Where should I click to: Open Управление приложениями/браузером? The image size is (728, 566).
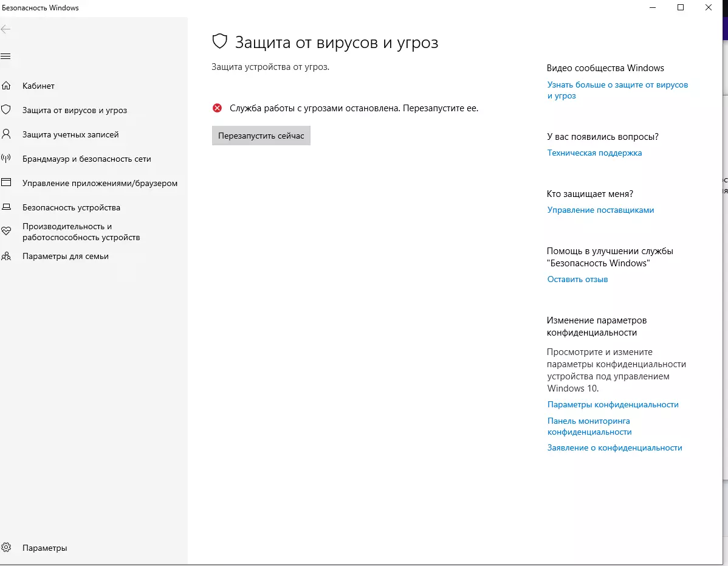[x=100, y=183]
